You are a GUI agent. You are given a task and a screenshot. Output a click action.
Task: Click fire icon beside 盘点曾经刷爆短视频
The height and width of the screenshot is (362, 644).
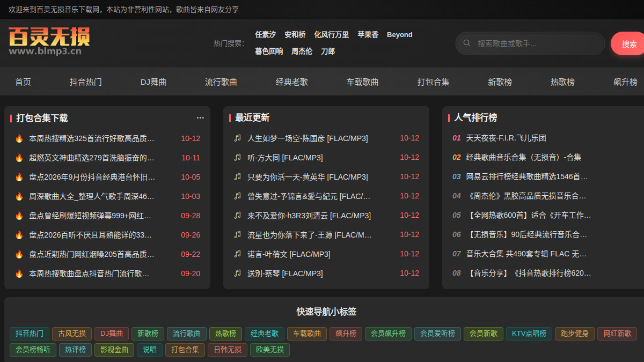(19, 216)
